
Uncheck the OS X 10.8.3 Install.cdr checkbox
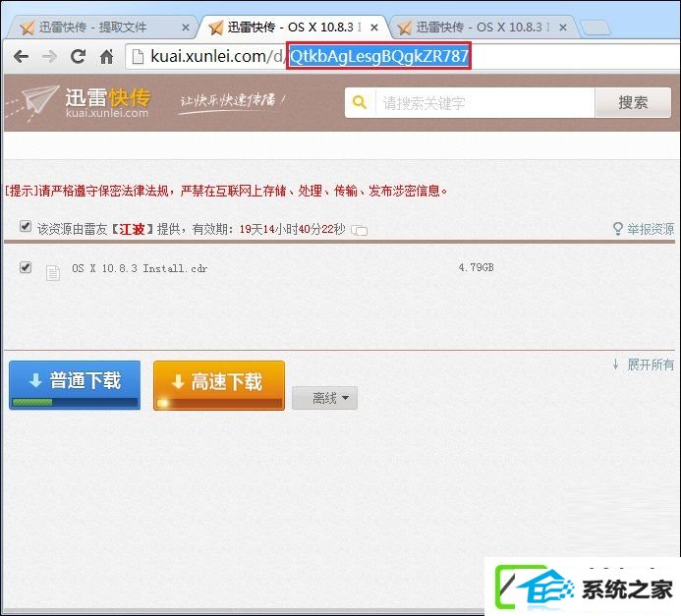pos(26,267)
